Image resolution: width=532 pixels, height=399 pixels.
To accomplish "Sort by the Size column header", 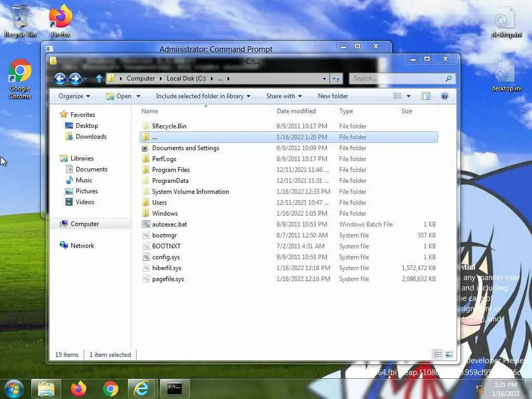I will (x=419, y=111).
